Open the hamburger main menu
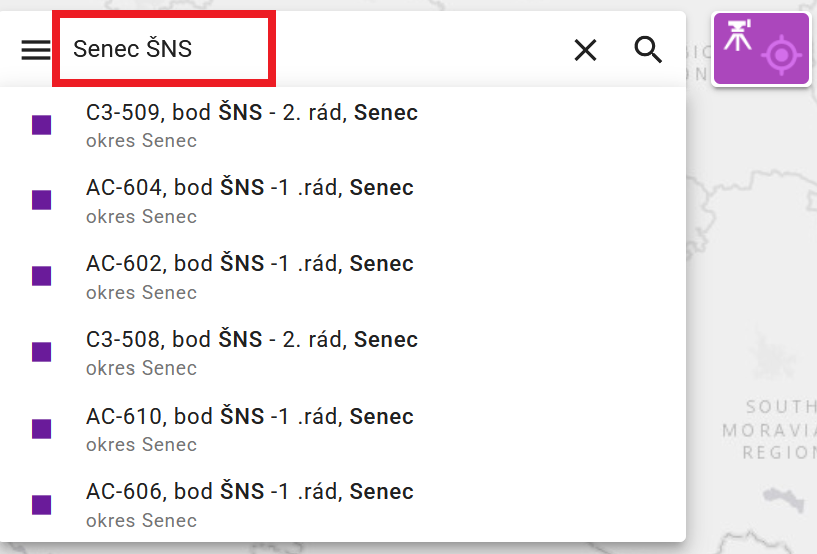 coord(36,49)
